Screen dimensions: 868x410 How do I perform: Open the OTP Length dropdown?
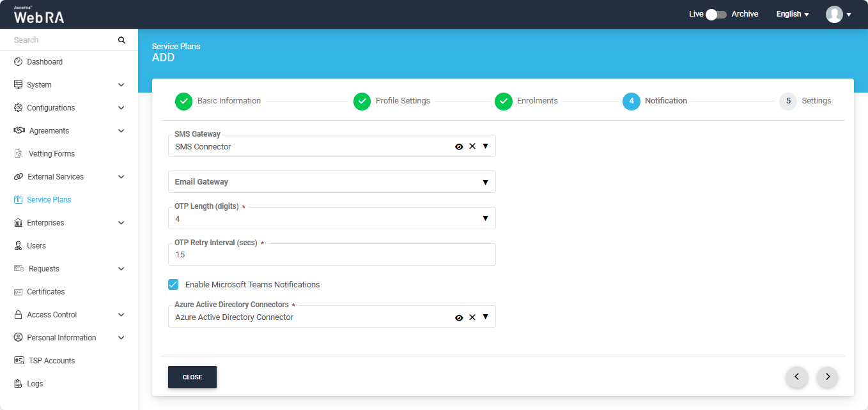tap(332, 218)
